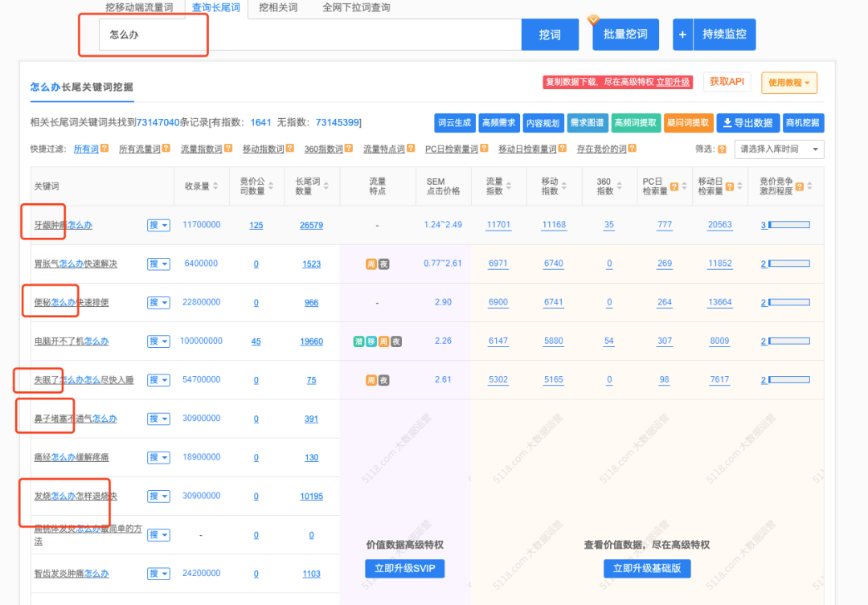Click the 持续监控 button
The image size is (868, 605).
pos(724,35)
